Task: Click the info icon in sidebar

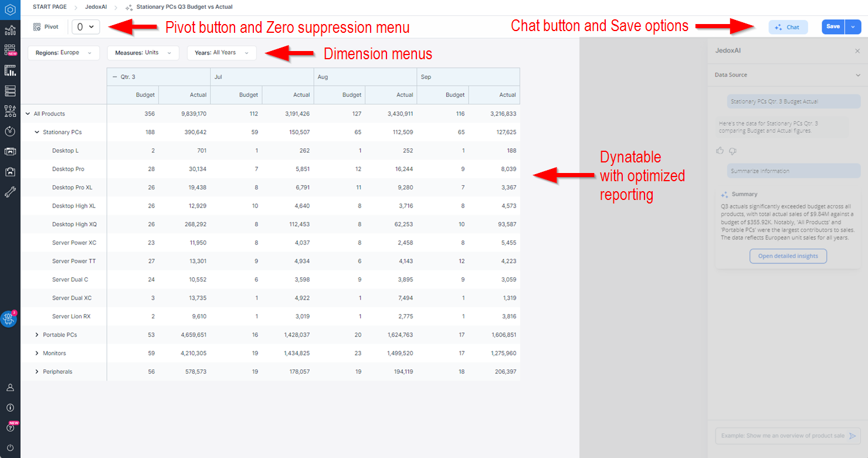Action: 10,408
